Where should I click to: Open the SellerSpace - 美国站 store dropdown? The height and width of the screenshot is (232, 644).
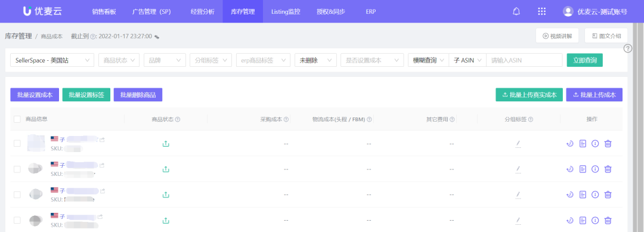coord(52,60)
